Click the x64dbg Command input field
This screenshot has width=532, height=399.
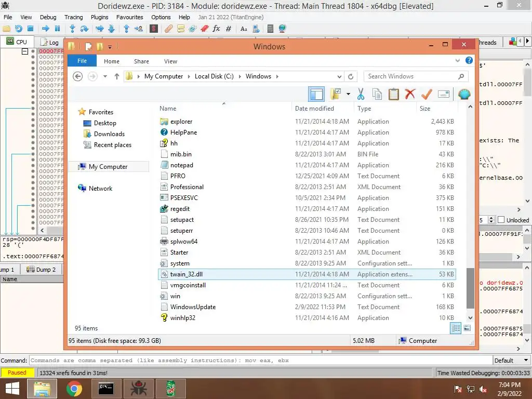(261, 361)
